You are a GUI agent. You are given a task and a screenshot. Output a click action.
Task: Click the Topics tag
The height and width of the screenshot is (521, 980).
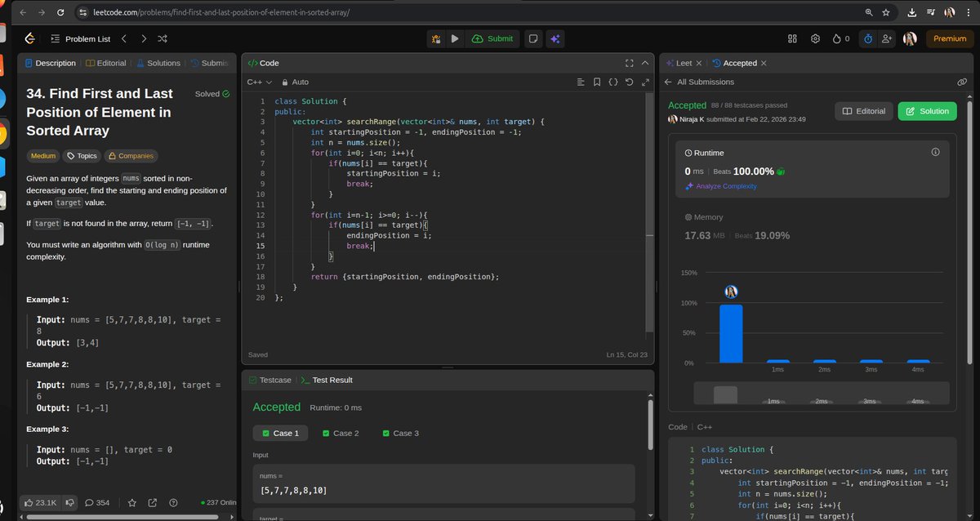point(82,156)
